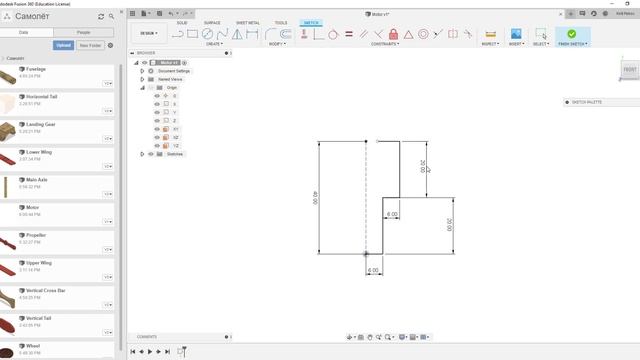
Task: Click the Upload button
Action: pos(63,45)
